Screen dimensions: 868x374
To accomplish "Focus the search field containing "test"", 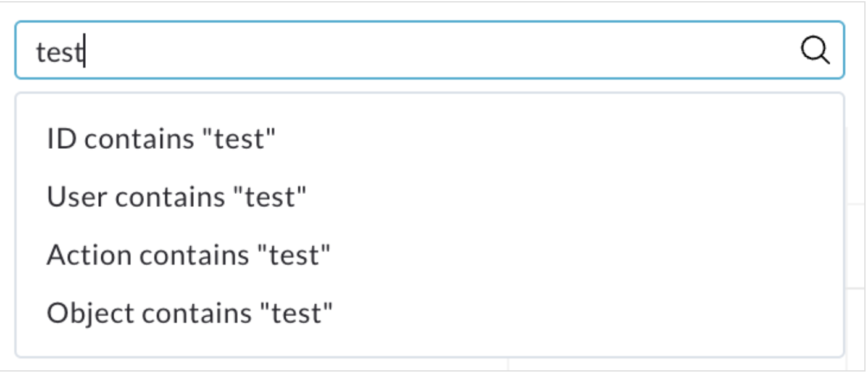I will (x=429, y=51).
